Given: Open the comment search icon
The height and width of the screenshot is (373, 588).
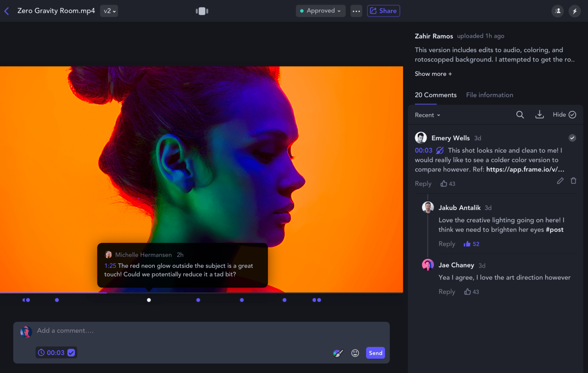Looking at the screenshot, I should pos(520,115).
